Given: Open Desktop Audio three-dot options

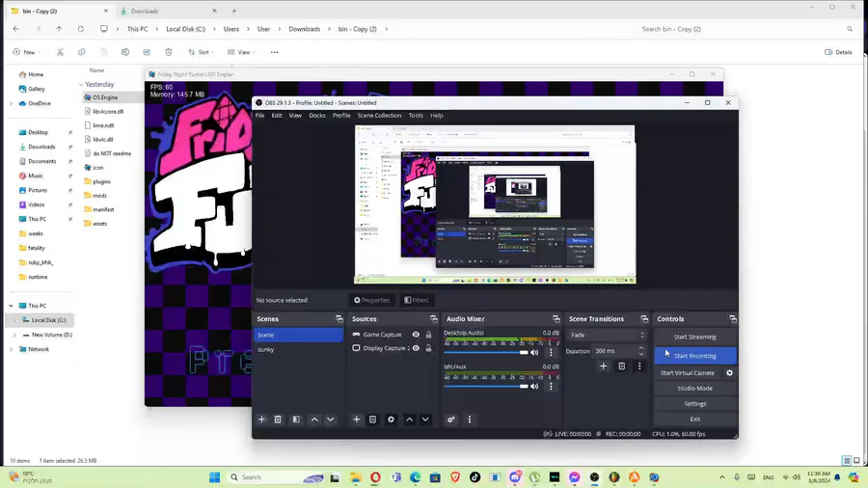Looking at the screenshot, I should [551, 352].
